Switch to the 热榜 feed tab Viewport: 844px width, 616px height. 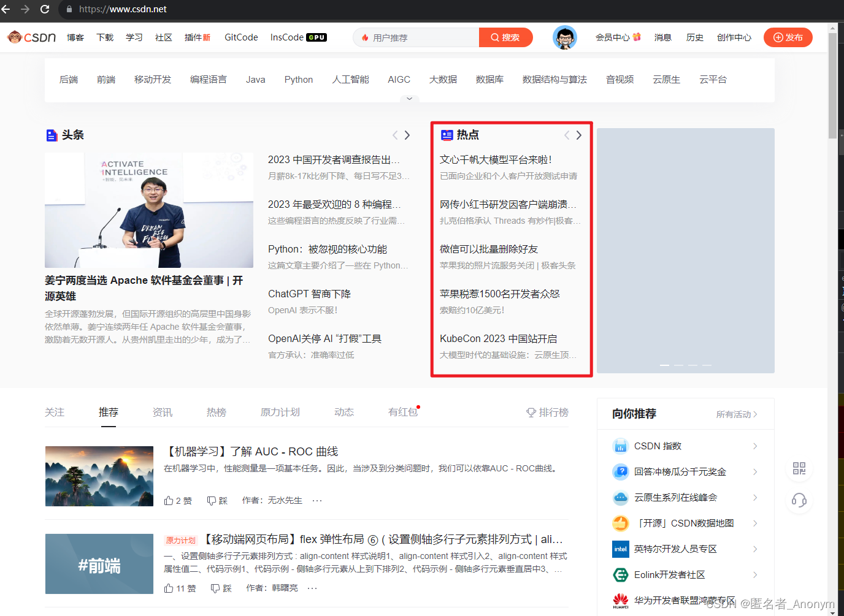[x=217, y=413]
